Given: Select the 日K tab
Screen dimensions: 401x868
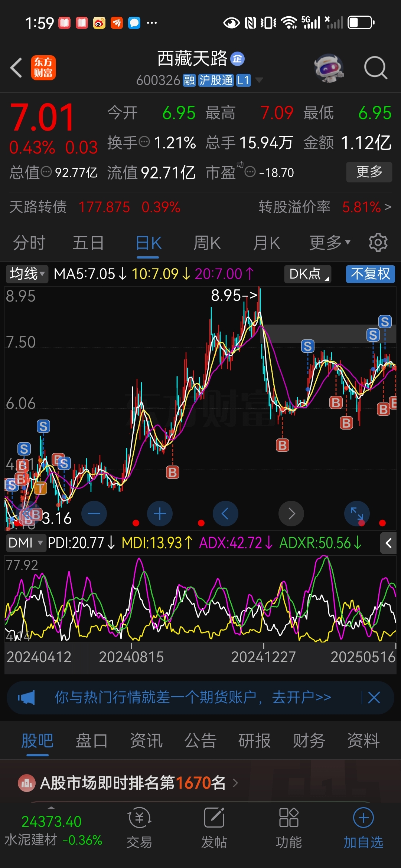Looking at the screenshot, I should point(149,243).
